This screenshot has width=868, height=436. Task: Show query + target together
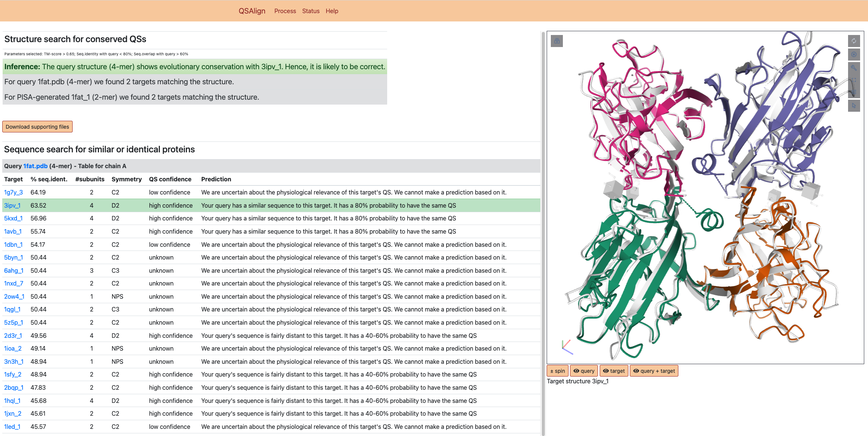[x=654, y=371]
